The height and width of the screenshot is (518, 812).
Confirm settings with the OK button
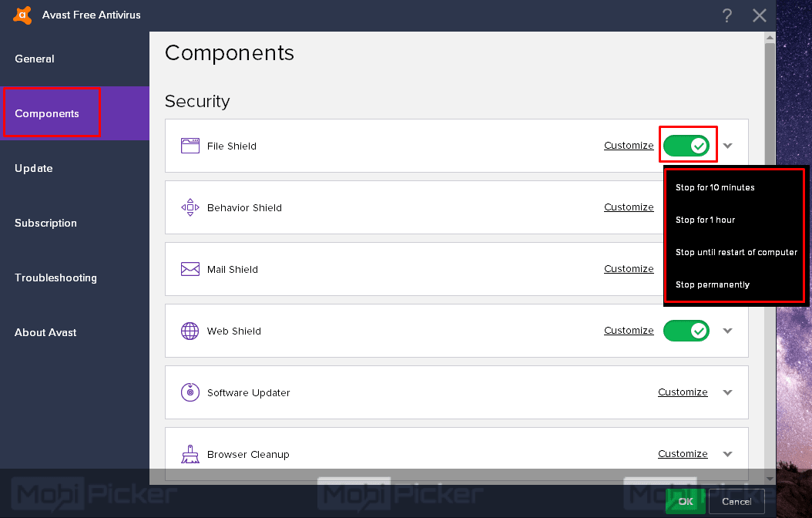click(686, 501)
